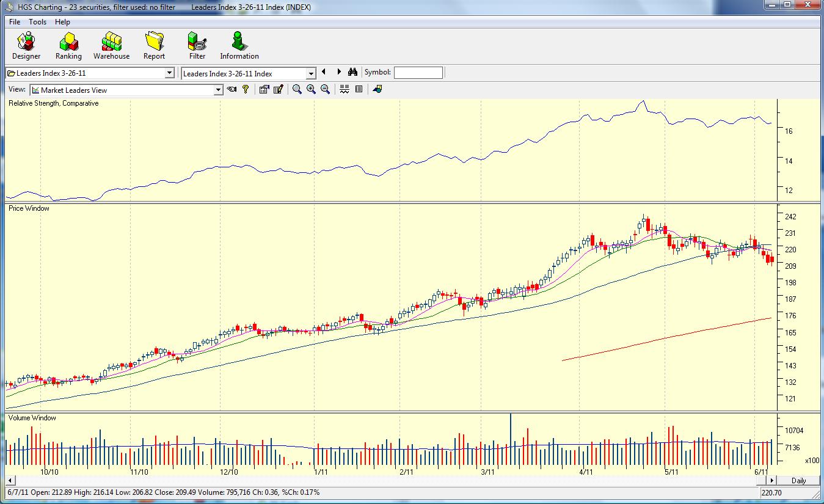
Task: Click the Relative Strength, Comparative label
Action: click(x=53, y=103)
